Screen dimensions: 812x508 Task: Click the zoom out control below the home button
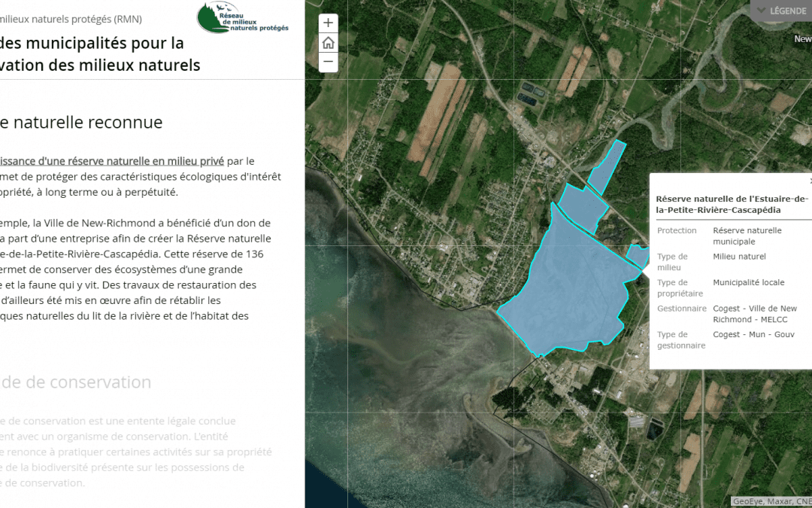tap(328, 62)
